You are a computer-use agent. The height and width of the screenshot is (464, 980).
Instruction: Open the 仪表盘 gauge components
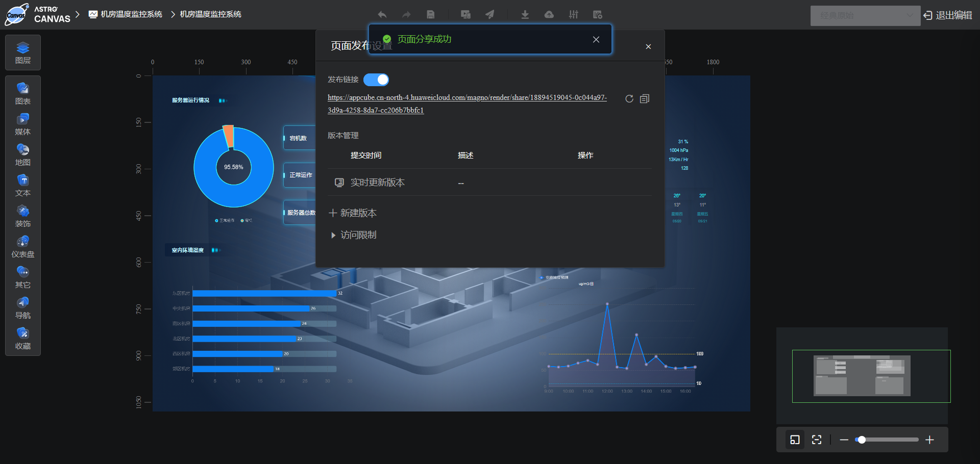(x=23, y=247)
